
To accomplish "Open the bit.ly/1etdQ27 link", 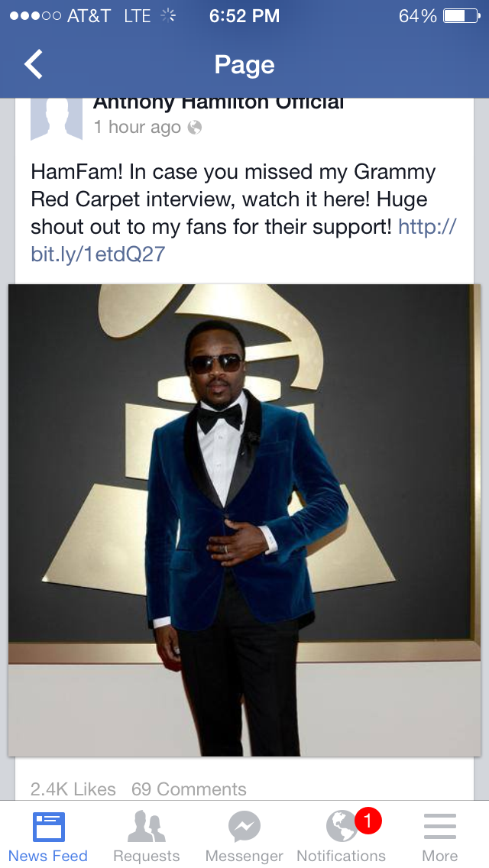I will coord(244,240).
